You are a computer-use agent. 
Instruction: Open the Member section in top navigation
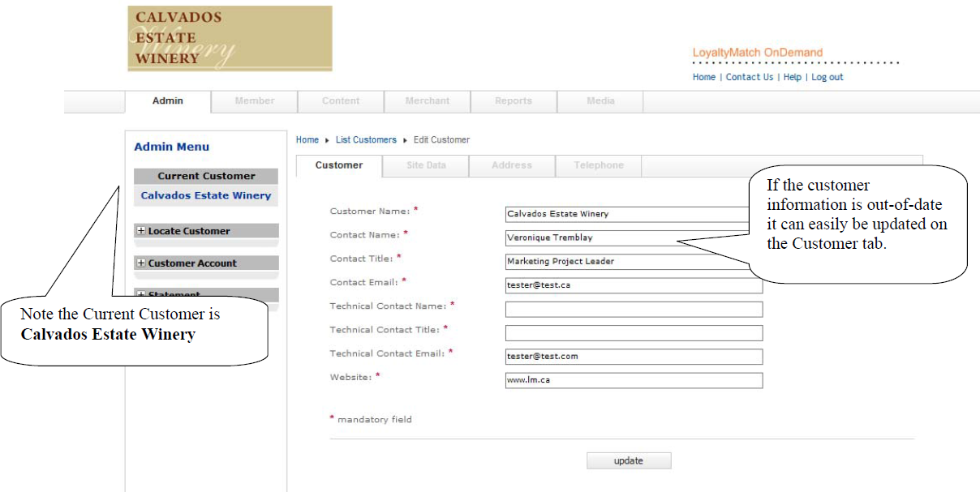(x=254, y=101)
